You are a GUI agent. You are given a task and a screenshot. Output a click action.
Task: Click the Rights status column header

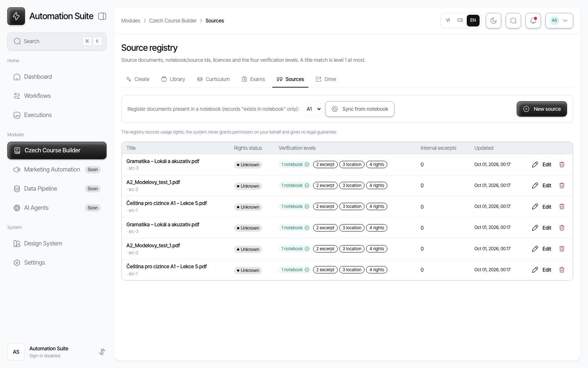click(248, 148)
